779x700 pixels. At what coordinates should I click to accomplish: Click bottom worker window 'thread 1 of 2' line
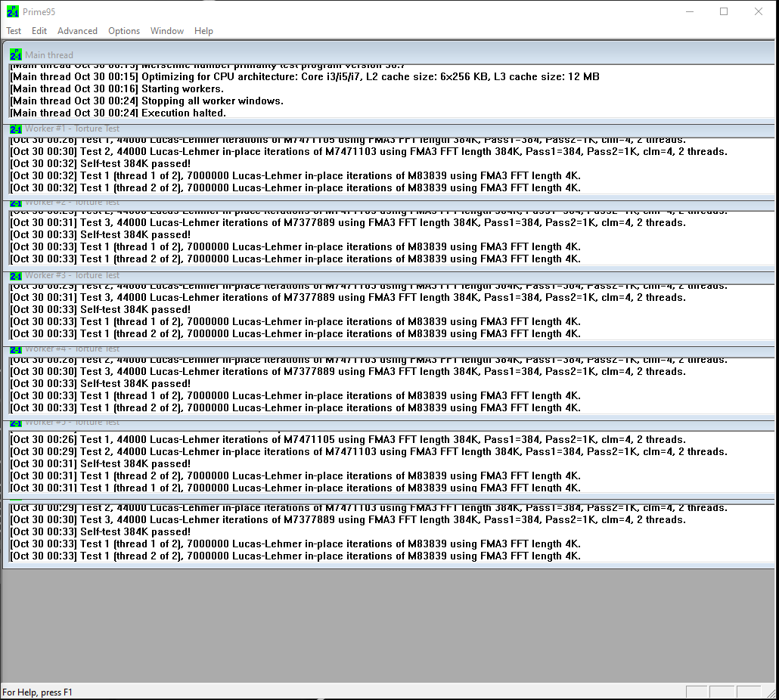(x=295, y=544)
